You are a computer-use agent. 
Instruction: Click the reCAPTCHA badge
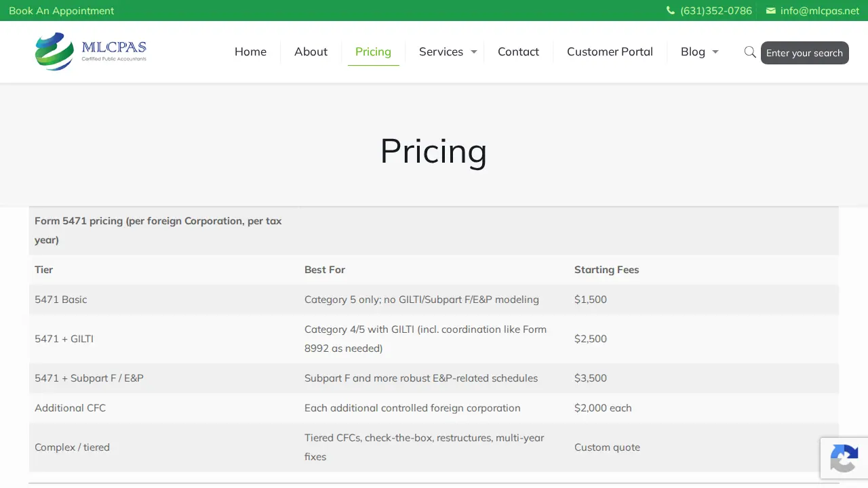pyautogui.click(x=844, y=458)
